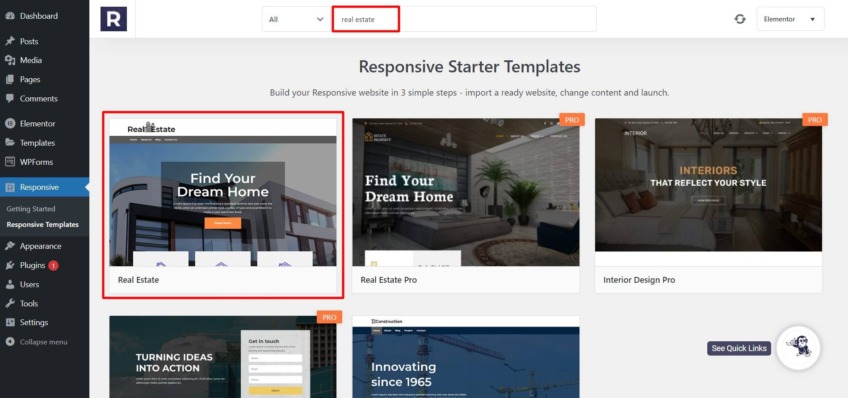Click the Media icon in sidebar
This screenshot has width=848, height=398.
click(10, 60)
